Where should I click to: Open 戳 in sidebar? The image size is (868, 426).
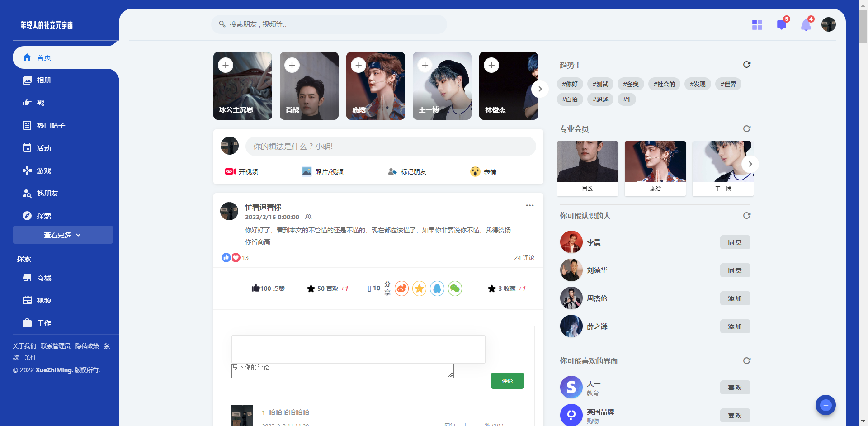(x=66, y=103)
